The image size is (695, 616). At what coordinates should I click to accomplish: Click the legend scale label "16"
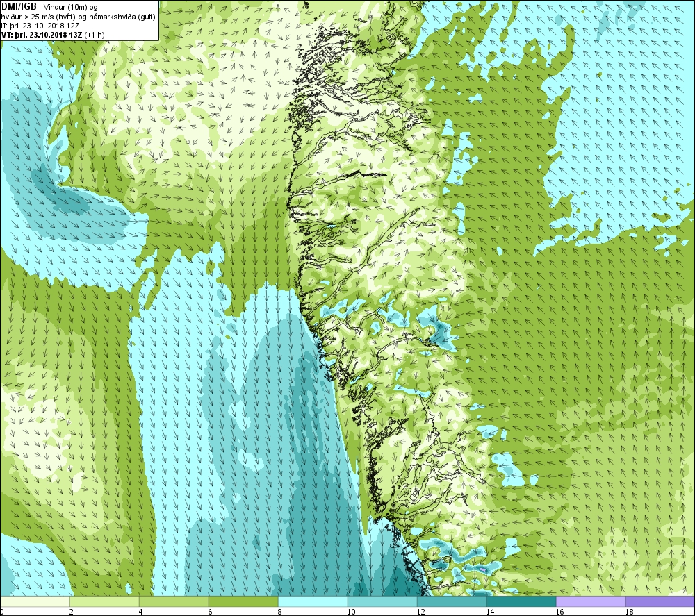[559, 612]
